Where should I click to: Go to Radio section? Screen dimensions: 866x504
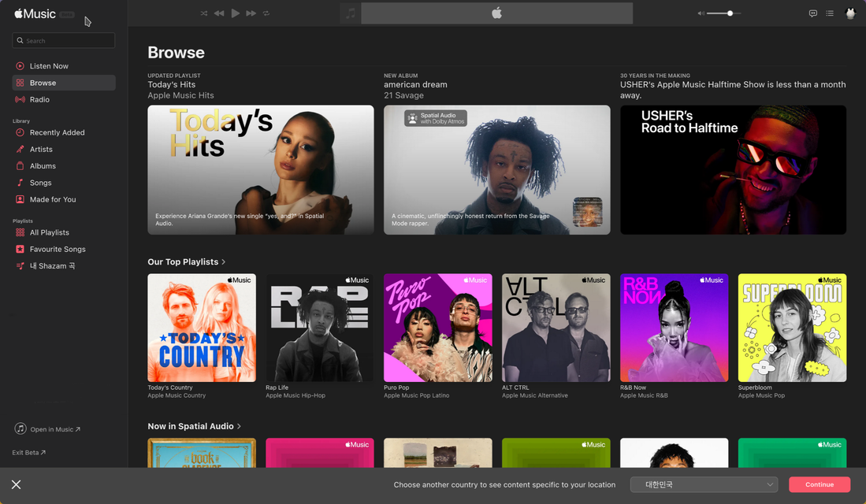click(64, 99)
